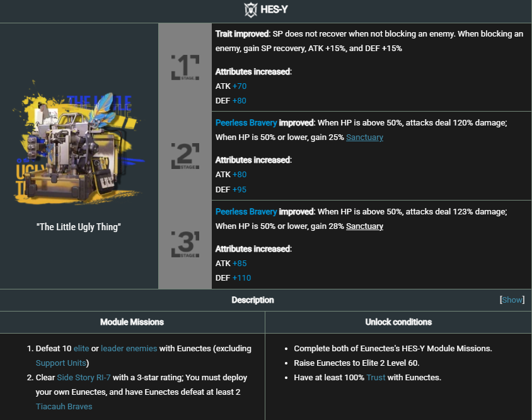The height and width of the screenshot is (420, 532).
Task: Open the Side Story RI-7 link
Action: pos(84,378)
